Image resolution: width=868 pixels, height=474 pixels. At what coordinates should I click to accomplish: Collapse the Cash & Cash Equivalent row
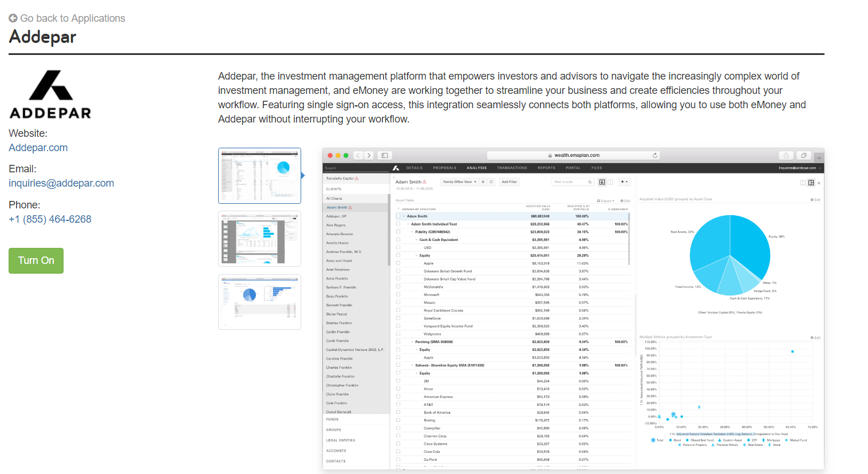click(x=416, y=240)
